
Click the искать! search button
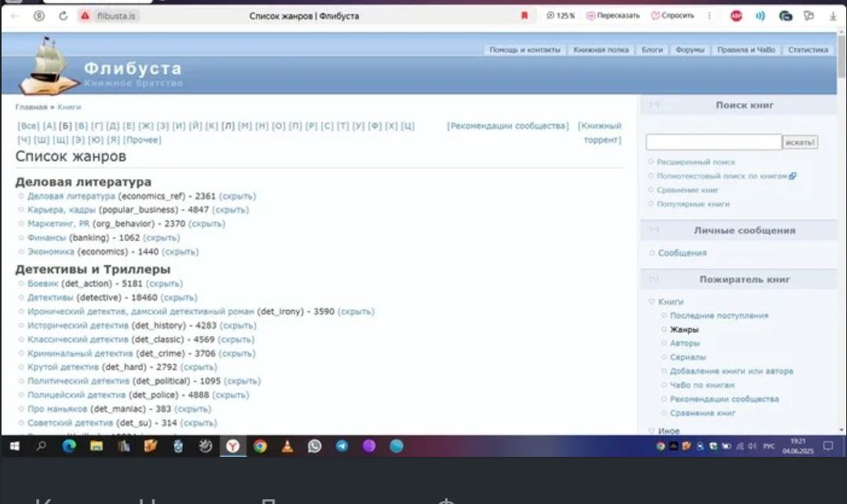[800, 142]
